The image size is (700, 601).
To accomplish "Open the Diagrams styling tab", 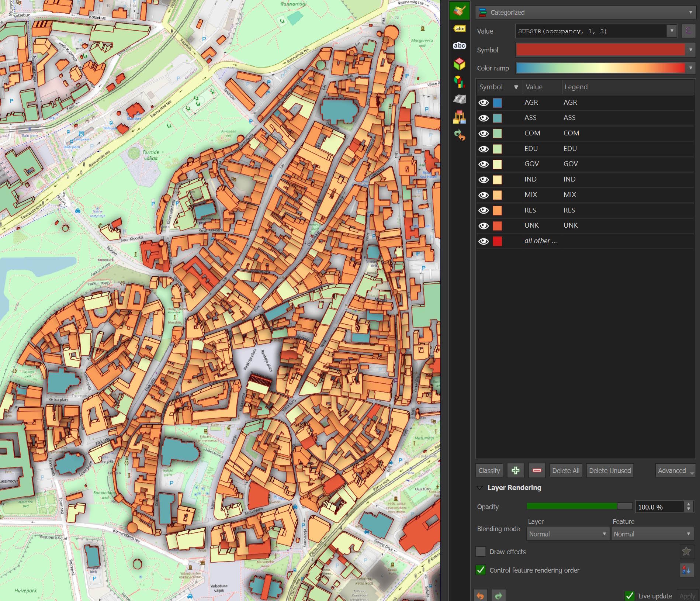I will pyautogui.click(x=459, y=82).
